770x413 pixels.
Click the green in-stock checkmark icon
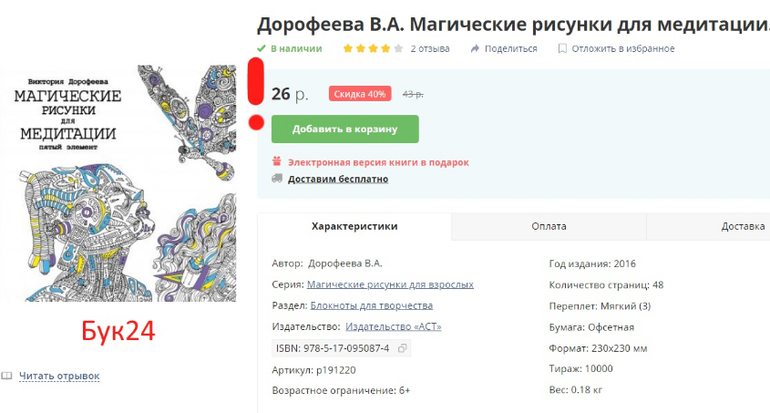pyautogui.click(x=262, y=48)
